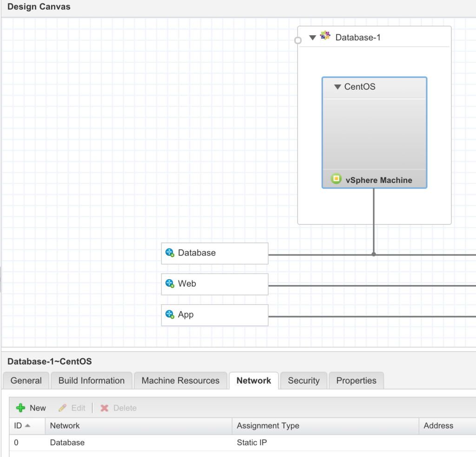Click the pencil Edit icon
This screenshot has width=476, height=457.
click(64, 408)
